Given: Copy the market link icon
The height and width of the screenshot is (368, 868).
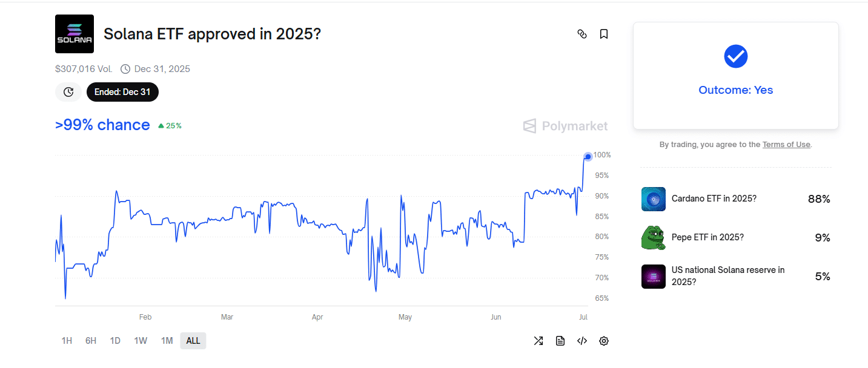Looking at the screenshot, I should coord(582,34).
